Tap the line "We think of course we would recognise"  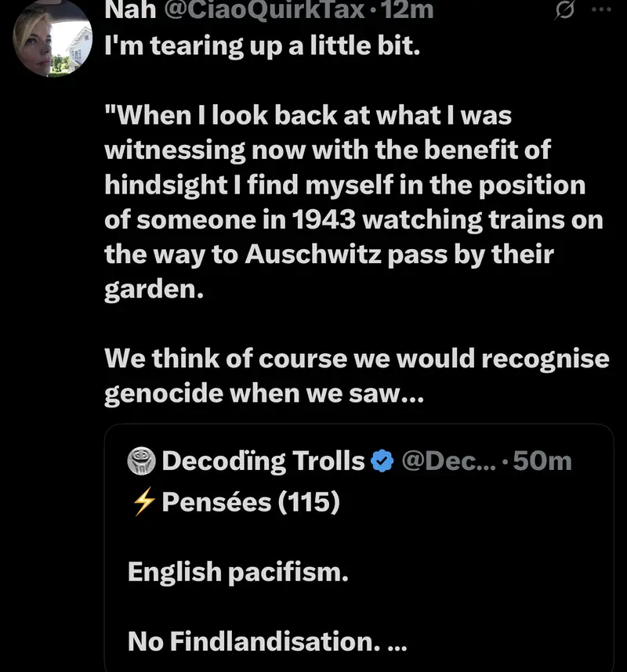tap(357, 359)
